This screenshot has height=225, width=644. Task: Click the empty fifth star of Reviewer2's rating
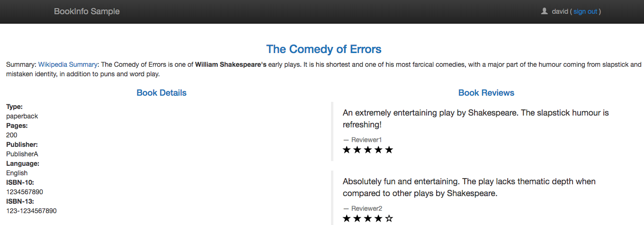click(x=389, y=219)
